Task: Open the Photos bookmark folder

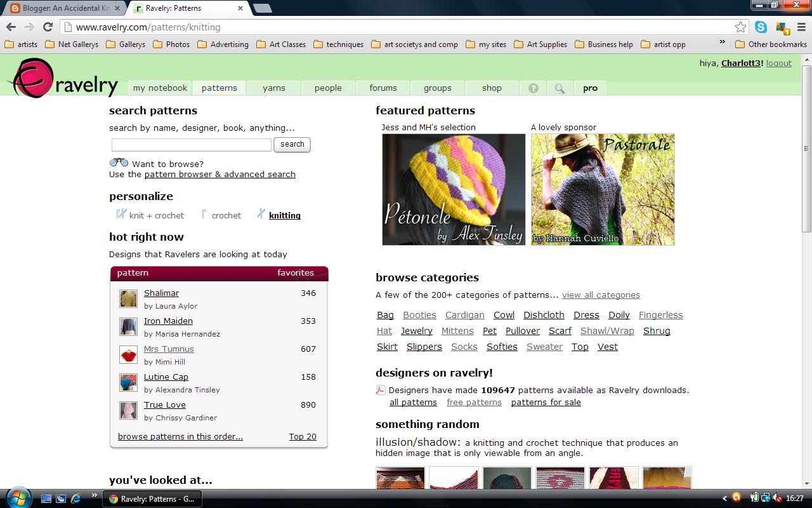Action: coord(171,44)
